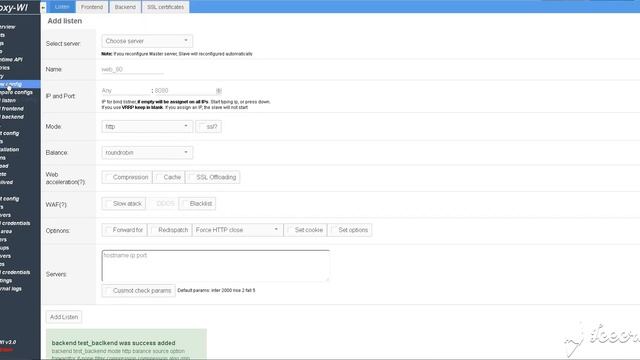This screenshot has height=360, width=640.
Task: Open the Backend tab
Action: click(125, 7)
